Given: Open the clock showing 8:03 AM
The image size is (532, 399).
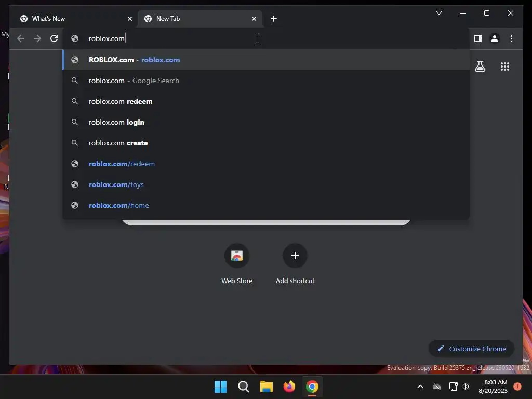Looking at the screenshot, I should point(493,387).
